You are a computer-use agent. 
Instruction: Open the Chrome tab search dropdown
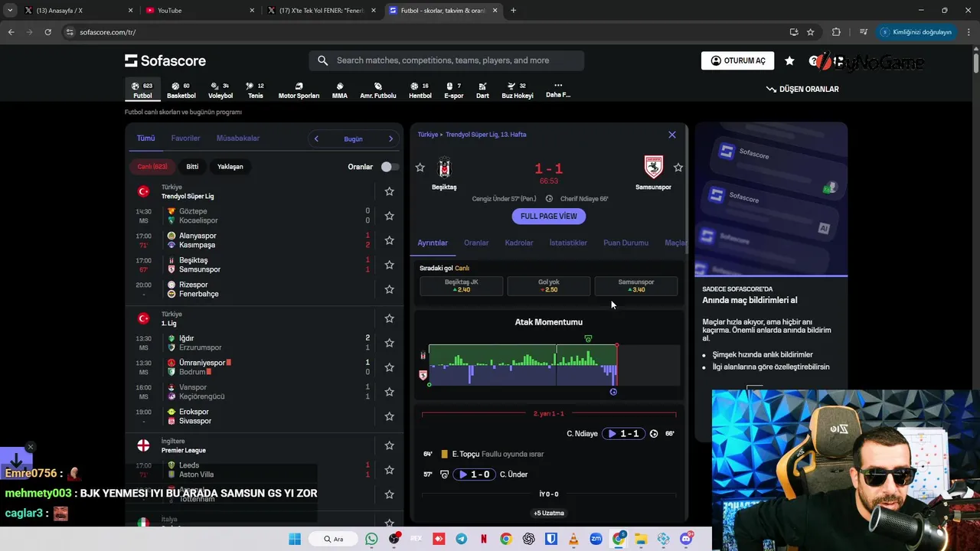[10, 11]
